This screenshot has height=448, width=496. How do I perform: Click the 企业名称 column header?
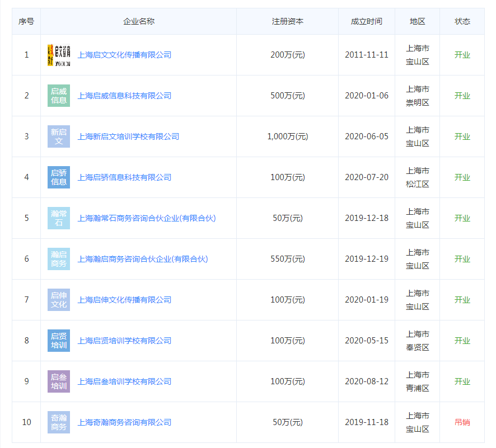pyautogui.click(x=138, y=21)
